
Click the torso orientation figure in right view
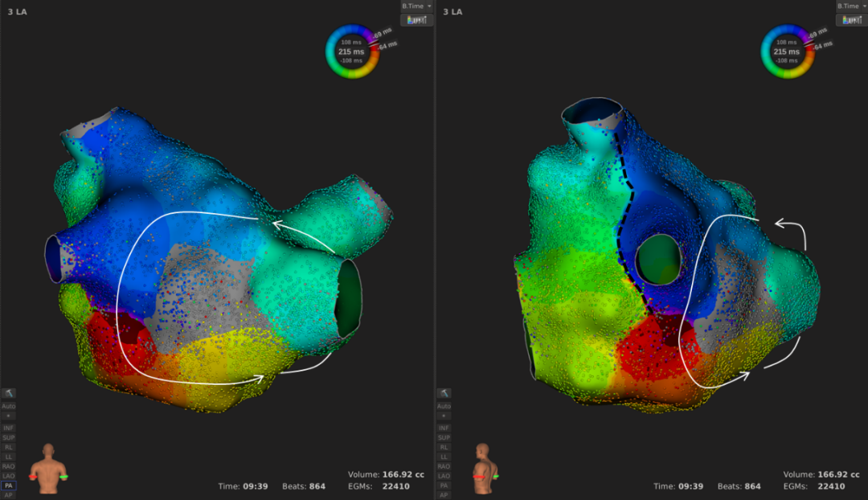pos(485,468)
